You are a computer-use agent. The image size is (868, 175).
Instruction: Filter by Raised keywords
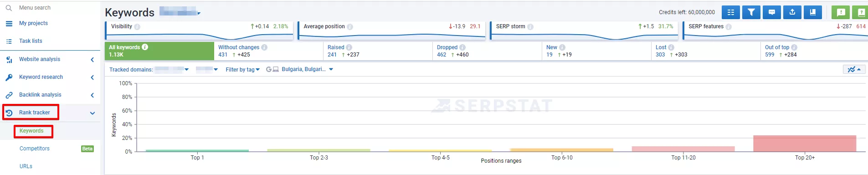pyautogui.click(x=378, y=51)
